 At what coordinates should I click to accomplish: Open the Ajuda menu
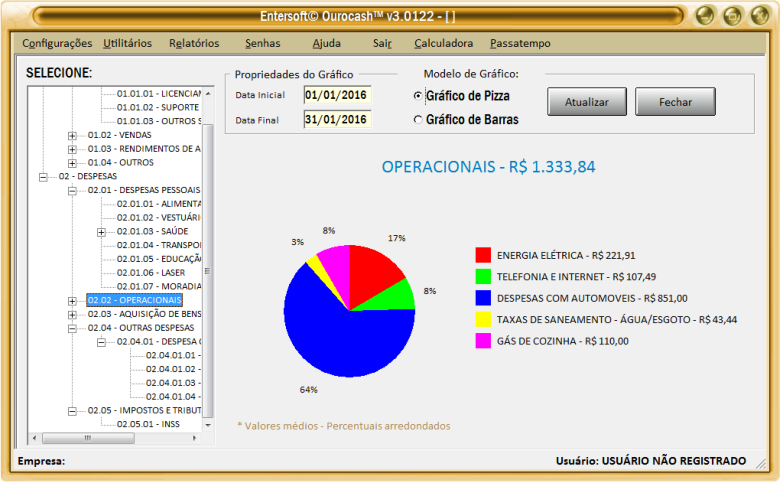326,43
